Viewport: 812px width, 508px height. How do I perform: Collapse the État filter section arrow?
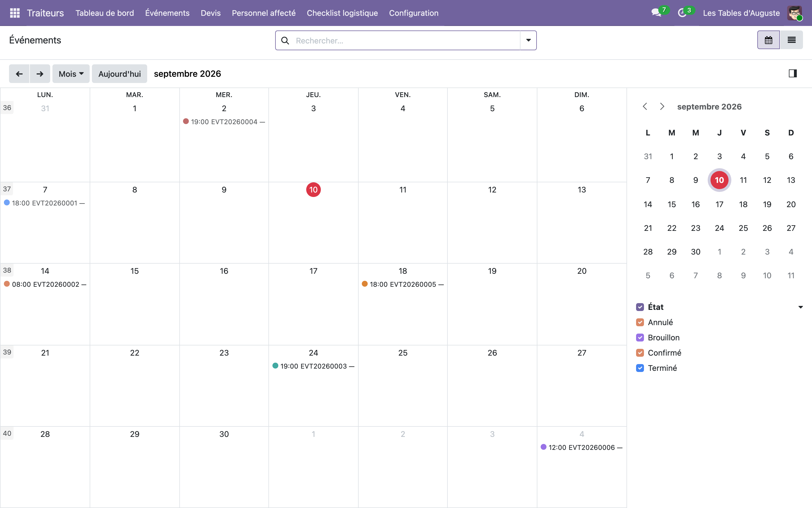801,307
